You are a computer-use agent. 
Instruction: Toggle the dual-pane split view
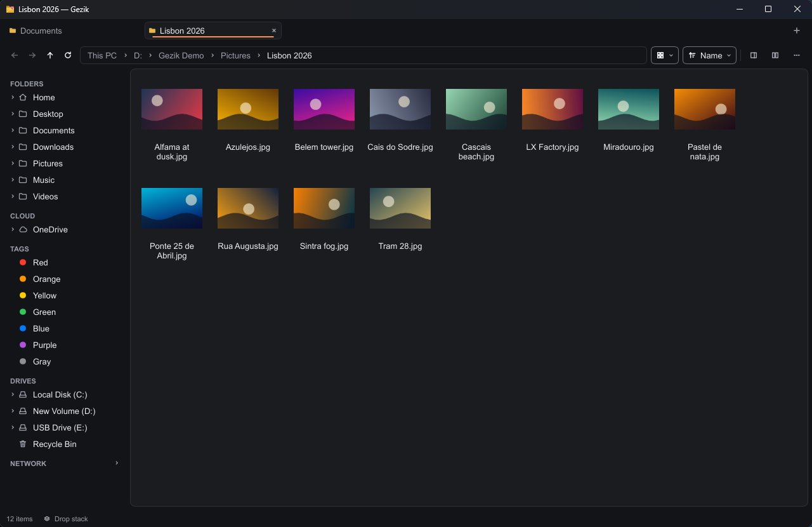[775, 55]
